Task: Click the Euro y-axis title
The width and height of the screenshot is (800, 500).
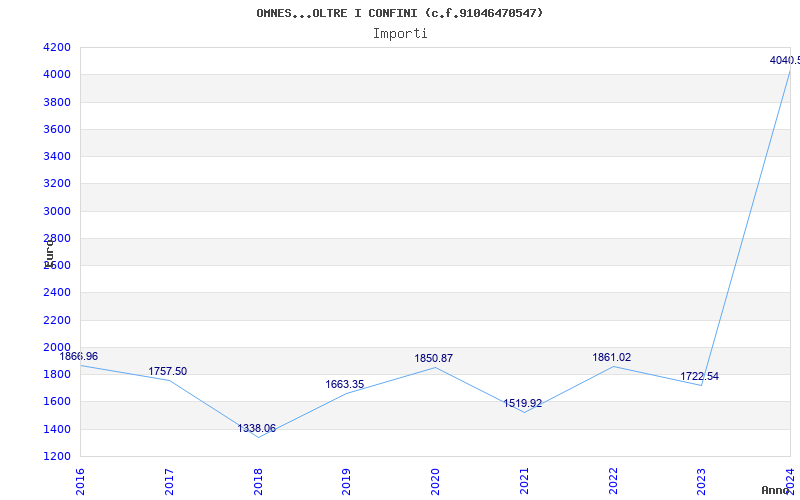Action: tap(49, 251)
